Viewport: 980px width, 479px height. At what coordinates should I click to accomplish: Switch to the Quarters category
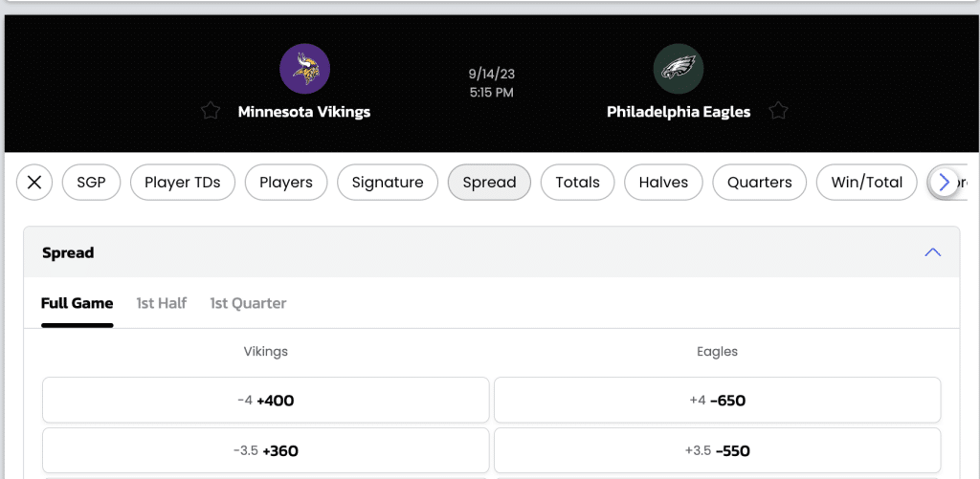(x=759, y=183)
